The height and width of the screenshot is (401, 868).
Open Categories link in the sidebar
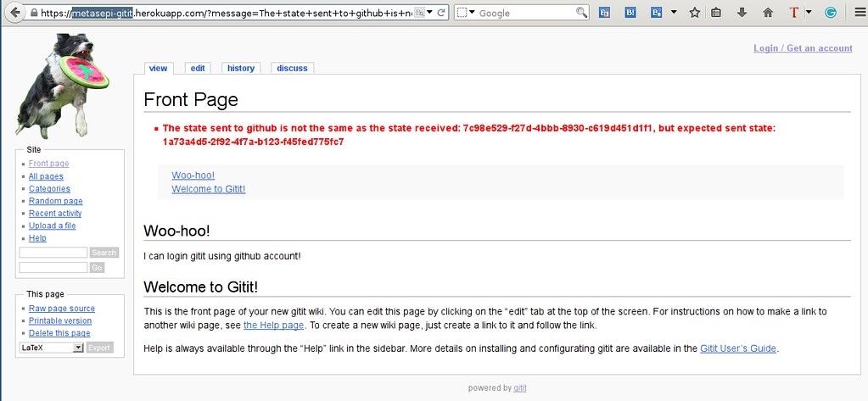point(49,188)
